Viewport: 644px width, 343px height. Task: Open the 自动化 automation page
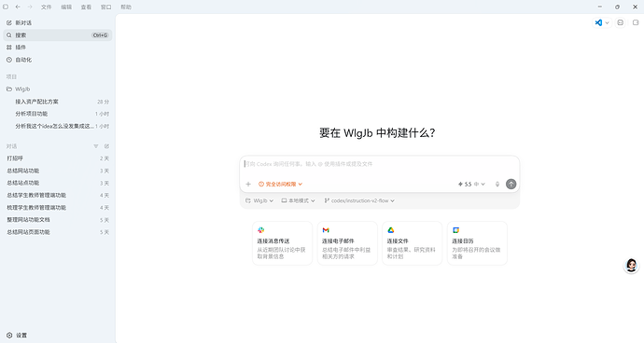pyautogui.click(x=58, y=60)
